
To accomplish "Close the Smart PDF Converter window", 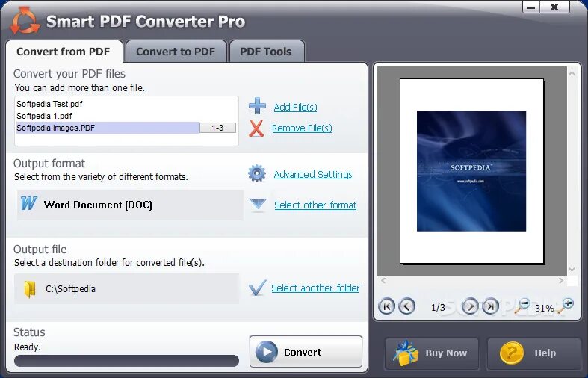I will tap(554, 7).
